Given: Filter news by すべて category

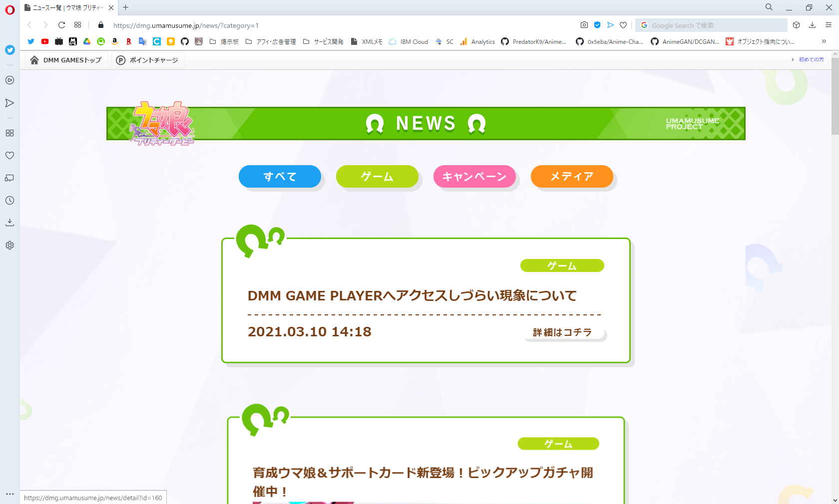Looking at the screenshot, I should pos(280,176).
